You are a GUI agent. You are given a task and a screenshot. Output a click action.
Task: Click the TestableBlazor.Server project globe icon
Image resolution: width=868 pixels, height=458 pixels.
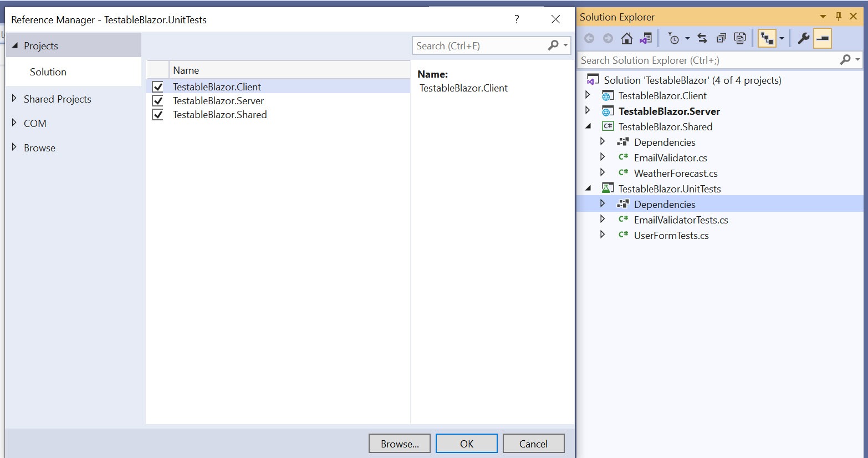click(x=607, y=111)
